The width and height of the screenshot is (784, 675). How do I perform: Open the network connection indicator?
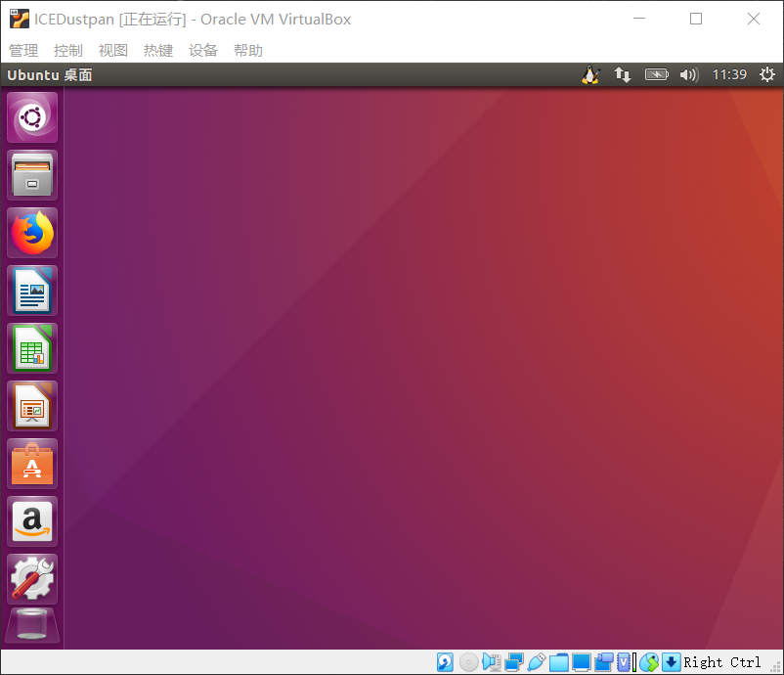pyautogui.click(x=623, y=75)
